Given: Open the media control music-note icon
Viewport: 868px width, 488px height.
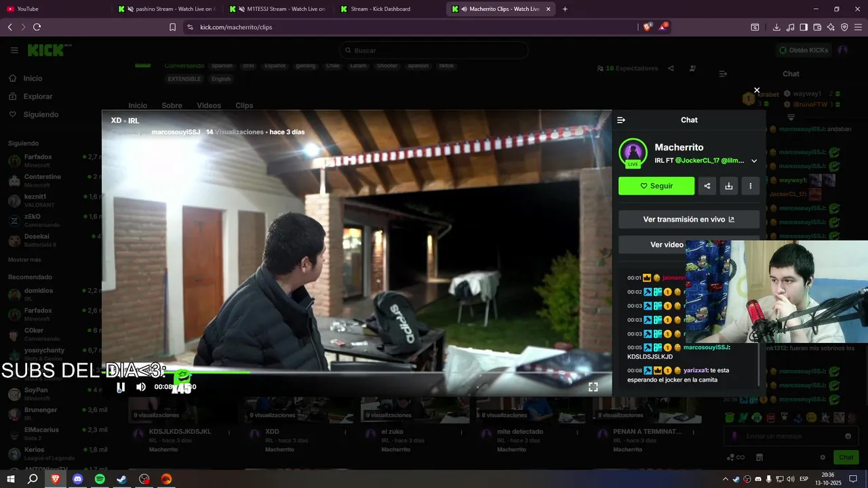Looking at the screenshot, I should [x=790, y=27].
